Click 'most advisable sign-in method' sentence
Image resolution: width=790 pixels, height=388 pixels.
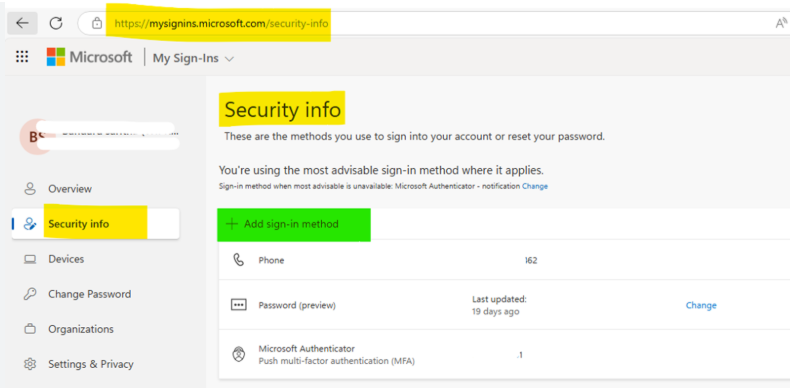click(x=381, y=169)
